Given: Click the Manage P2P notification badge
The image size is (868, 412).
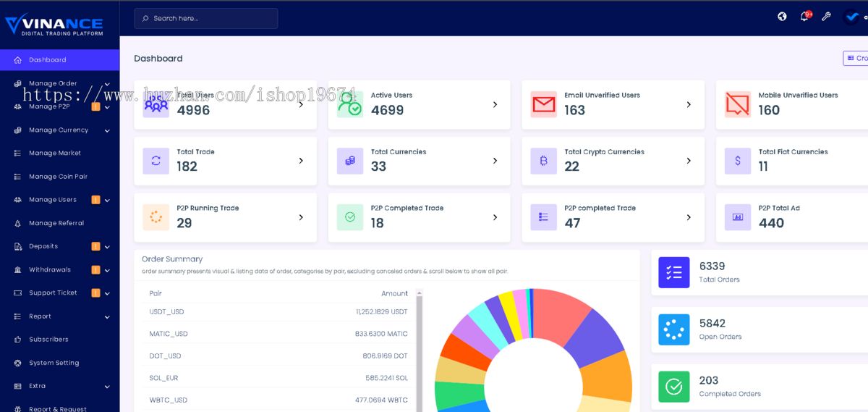Looking at the screenshot, I should (x=95, y=107).
